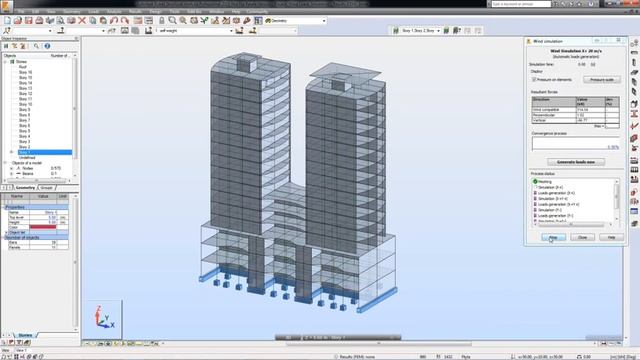The width and height of the screenshot is (640, 360).
Task: Click the search icon in Object Inspector
Action: click(36, 46)
